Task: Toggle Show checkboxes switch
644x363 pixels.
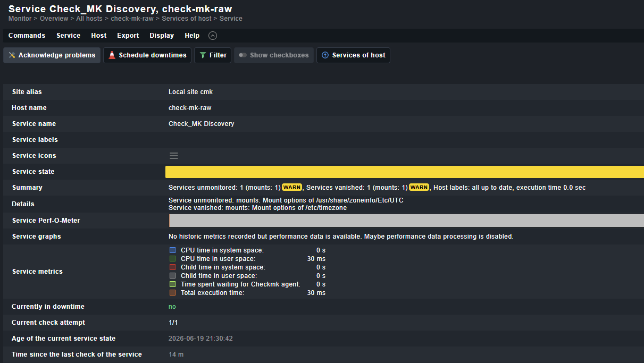Action: pos(274,55)
